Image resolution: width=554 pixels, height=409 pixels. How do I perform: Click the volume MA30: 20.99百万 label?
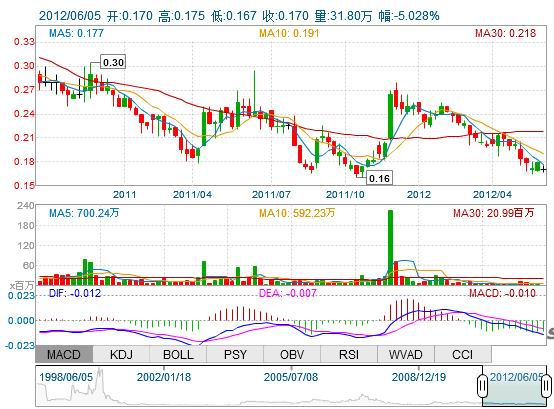pyautogui.click(x=493, y=213)
